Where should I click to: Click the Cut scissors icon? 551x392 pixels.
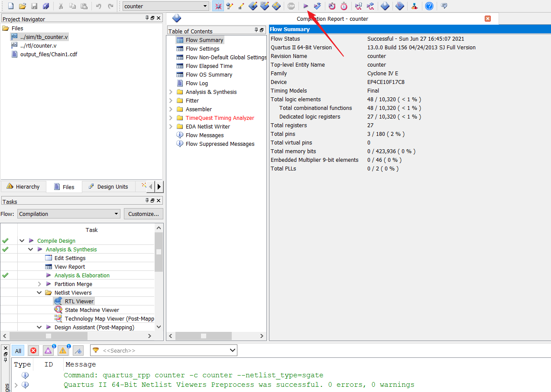coord(61,6)
